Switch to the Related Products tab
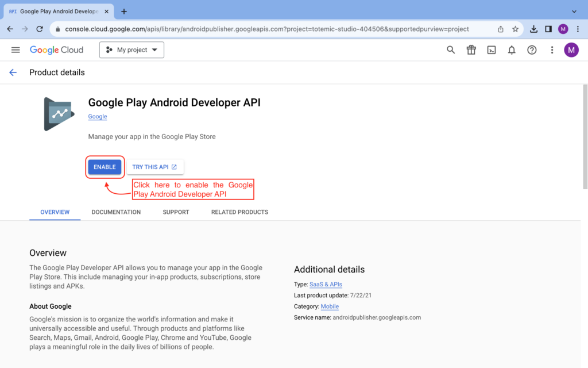 (239, 212)
